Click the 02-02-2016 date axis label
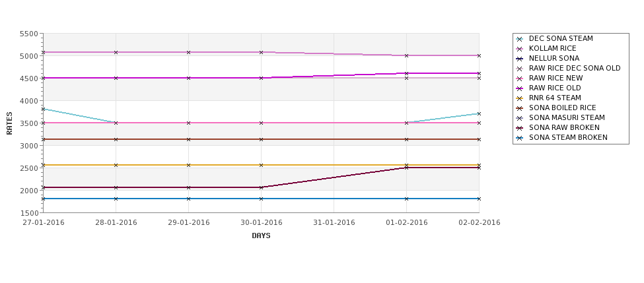The width and height of the screenshot is (644, 283). pos(480,223)
